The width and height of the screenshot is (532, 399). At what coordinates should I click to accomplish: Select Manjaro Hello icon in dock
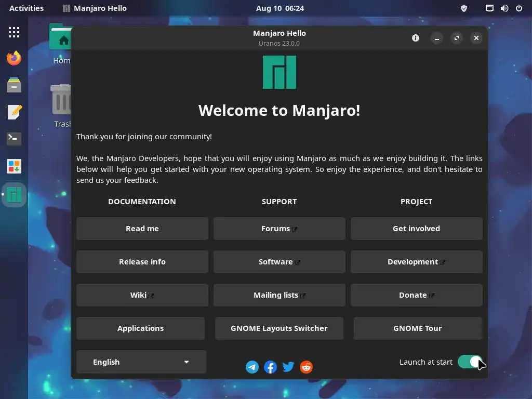(x=14, y=195)
